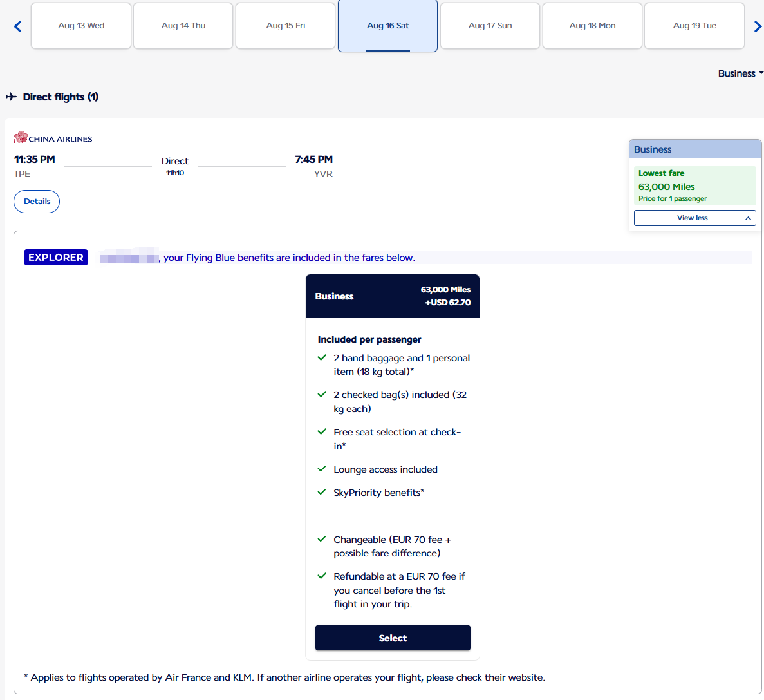Choose the Aug 15 Fri date tab
The image size is (764, 700).
click(x=286, y=26)
